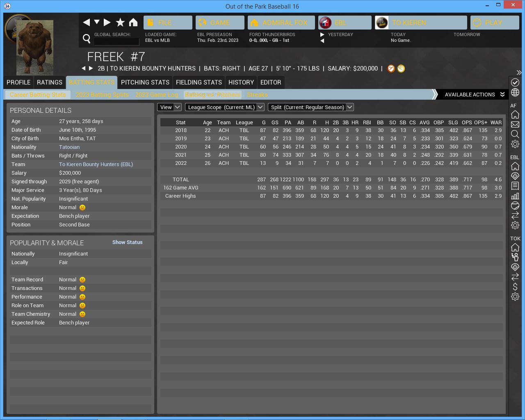
Task: Click the AF search magnifier icon
Action: [515, 134]
